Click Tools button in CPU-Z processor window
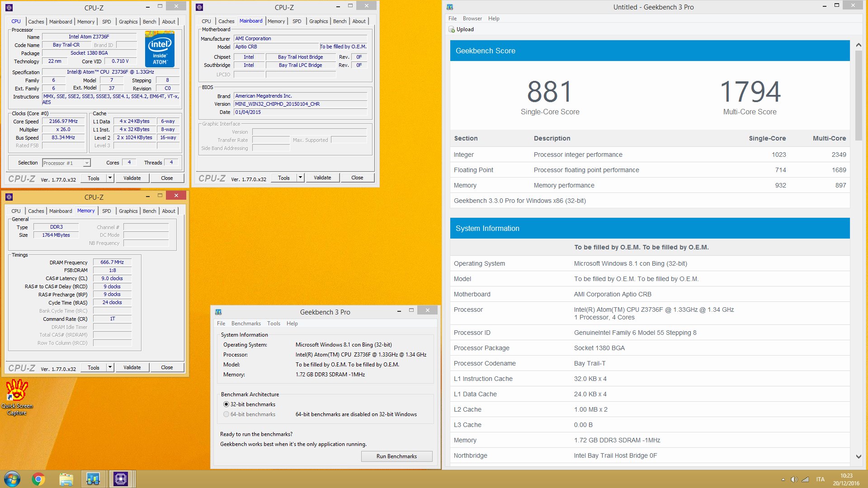This screenshot has height=488, width=868. coord(94,178)
